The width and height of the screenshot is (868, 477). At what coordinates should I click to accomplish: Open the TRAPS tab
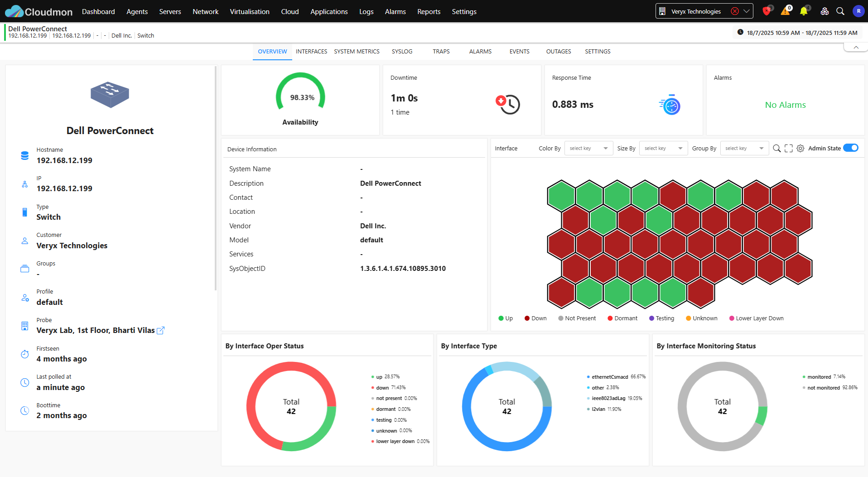pos(441,52)
